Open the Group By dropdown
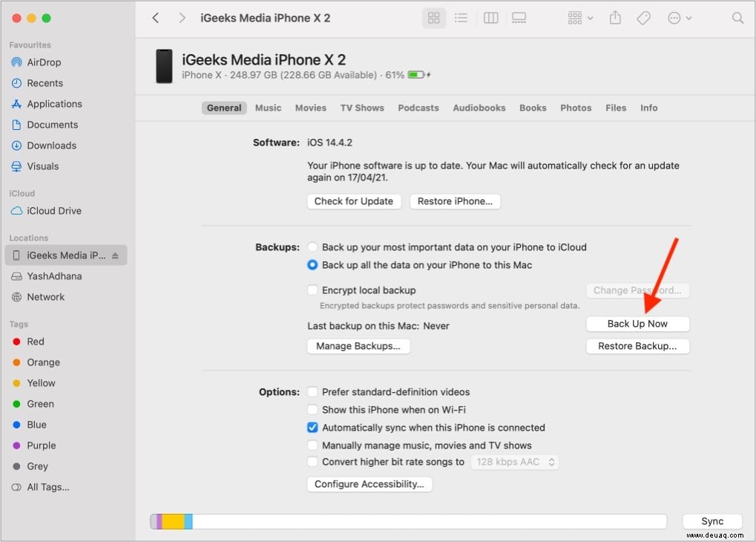Screen dimensions: 756x542 point(580,18)
